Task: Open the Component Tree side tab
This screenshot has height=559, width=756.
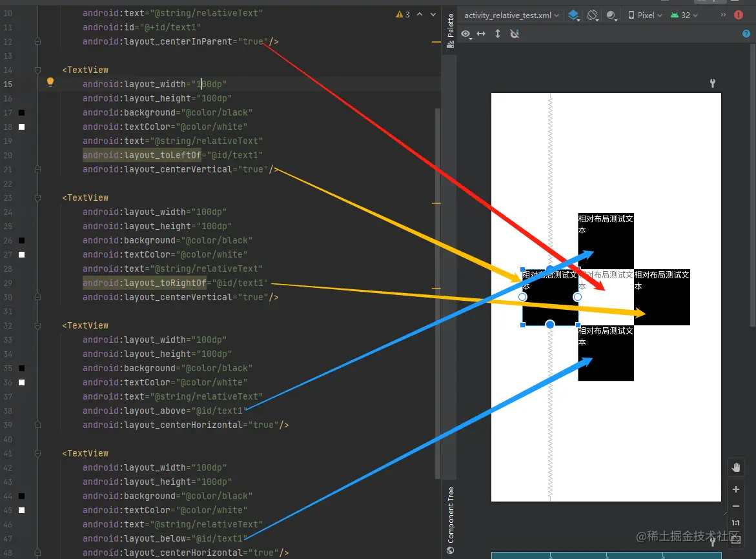Action: (451, 520)
